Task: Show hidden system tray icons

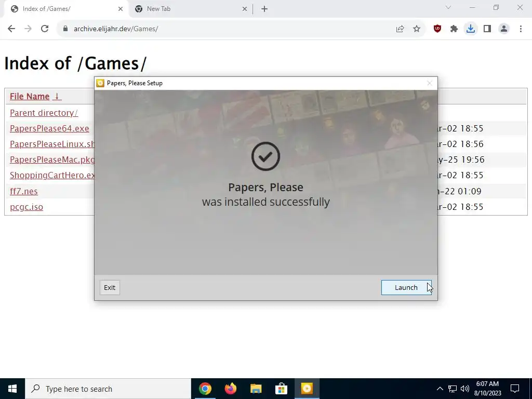Action: click(x=440, y=389)
